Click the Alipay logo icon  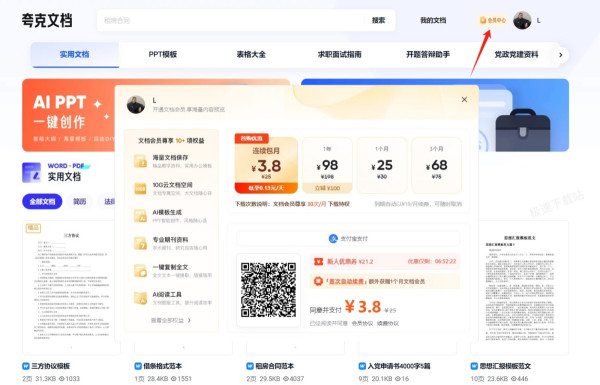pos(333,238)
